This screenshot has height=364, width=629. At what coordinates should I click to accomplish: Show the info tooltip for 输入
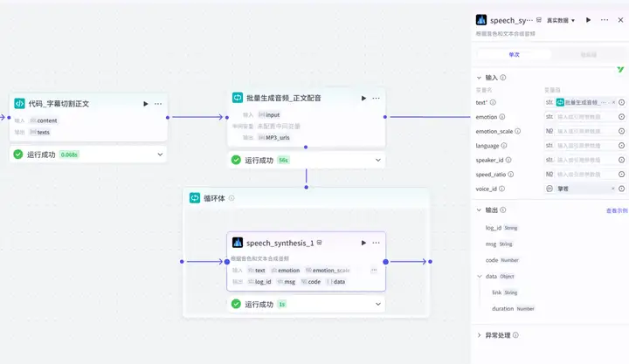pyautogui.click(x=503, y=78)
